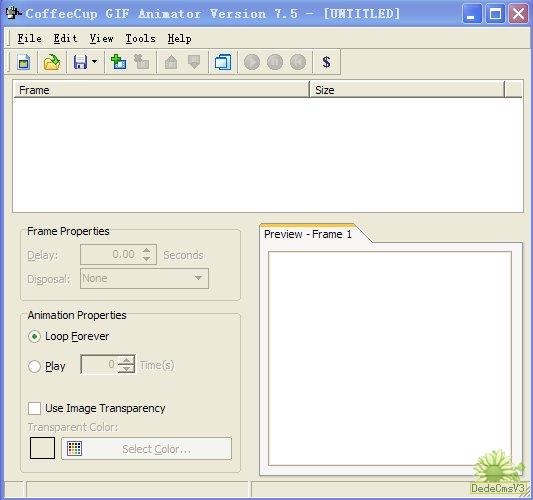Viewport: 533px width, 500px height.
Task: Maximize the GIF Animator window
Action: click(x=495, y=14)
